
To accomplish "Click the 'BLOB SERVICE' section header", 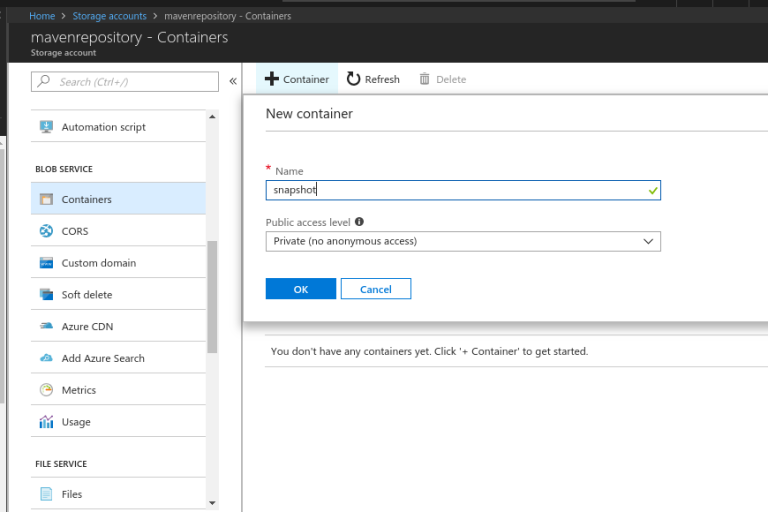I will 64,169.
